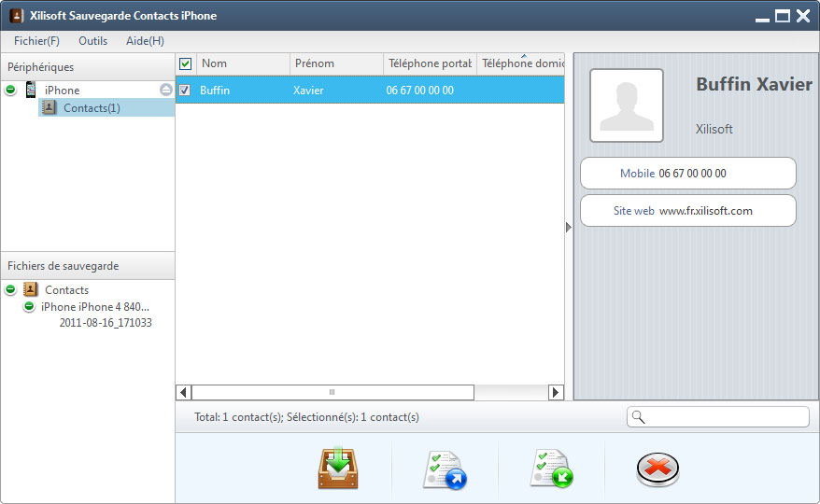This screenshot has width=820, height=504.
Task: Click the Contacts(1) address book icon
Action: coord(49,107)
